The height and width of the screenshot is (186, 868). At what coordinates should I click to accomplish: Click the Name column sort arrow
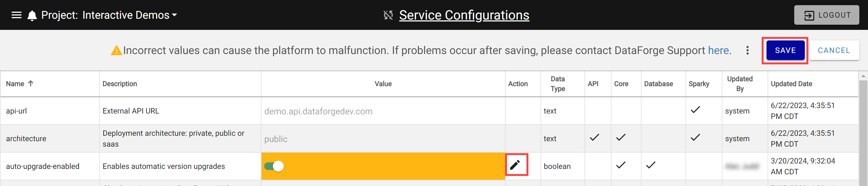(x=31, y=83)
